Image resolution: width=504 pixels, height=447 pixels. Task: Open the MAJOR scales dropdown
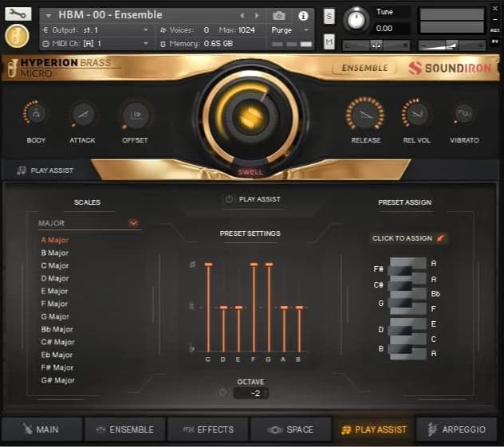[132, 224]
